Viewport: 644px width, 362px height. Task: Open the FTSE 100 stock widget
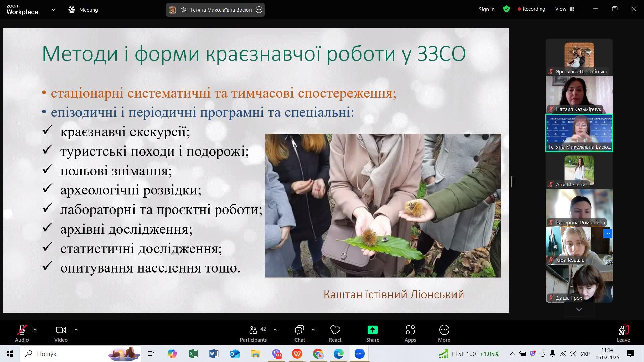click(469, 354)
